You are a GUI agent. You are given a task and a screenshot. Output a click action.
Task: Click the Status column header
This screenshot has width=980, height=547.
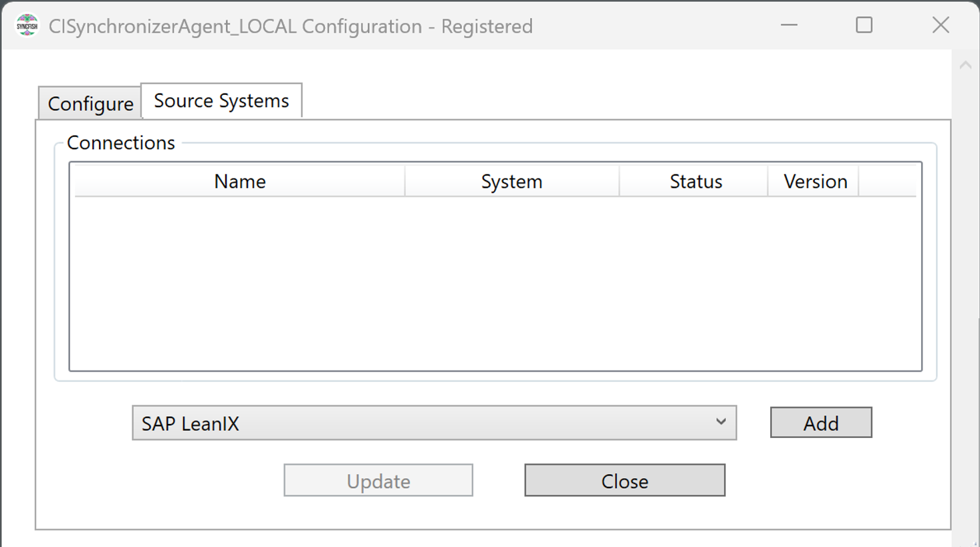(695, 181)
